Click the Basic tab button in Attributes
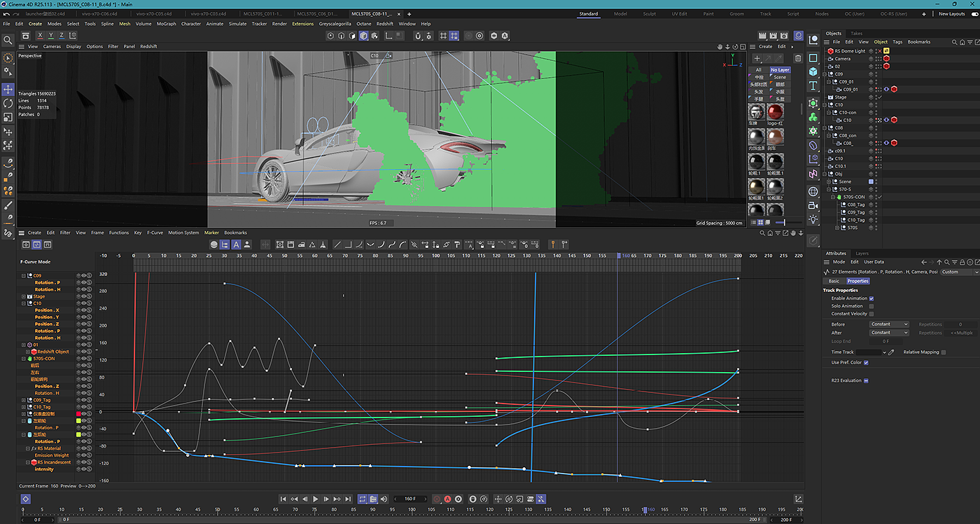The height and width of the screenshot is (524, 980). [x=834, y=281]
